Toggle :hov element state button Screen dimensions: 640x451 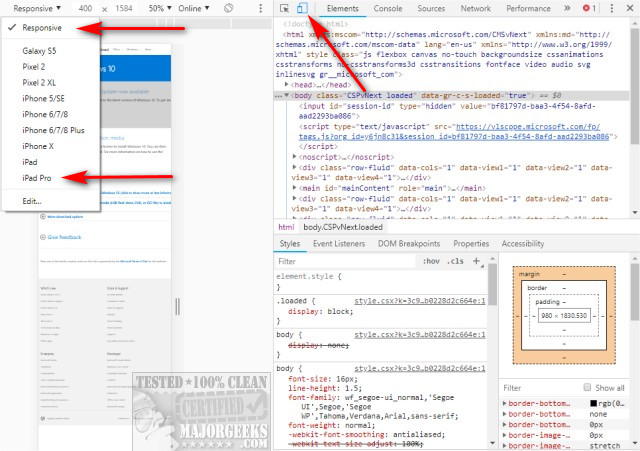point(431,261)
